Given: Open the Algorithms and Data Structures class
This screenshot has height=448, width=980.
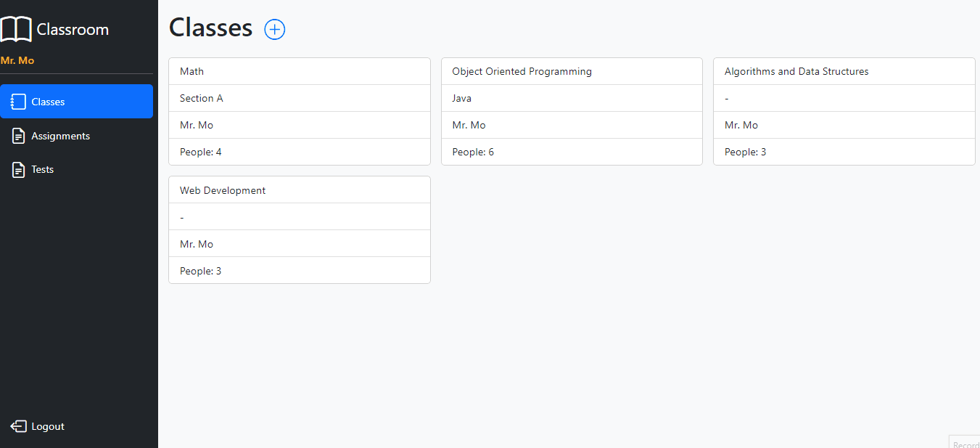Looking at the screenshot, I should pos(844,70).
